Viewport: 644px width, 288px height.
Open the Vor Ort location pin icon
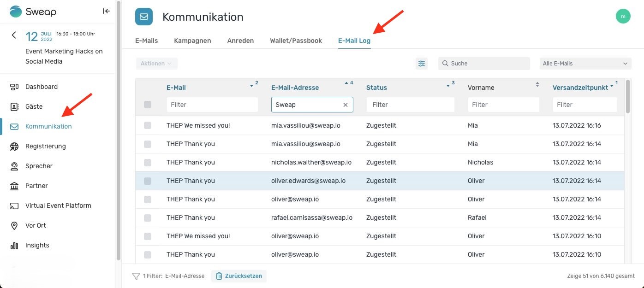click(x=15, y=225)
